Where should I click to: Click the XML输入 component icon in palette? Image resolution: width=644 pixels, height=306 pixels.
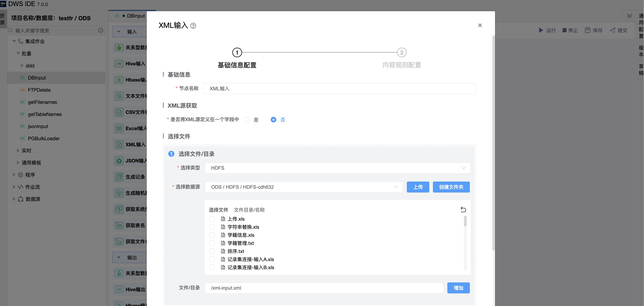[119, 144]
